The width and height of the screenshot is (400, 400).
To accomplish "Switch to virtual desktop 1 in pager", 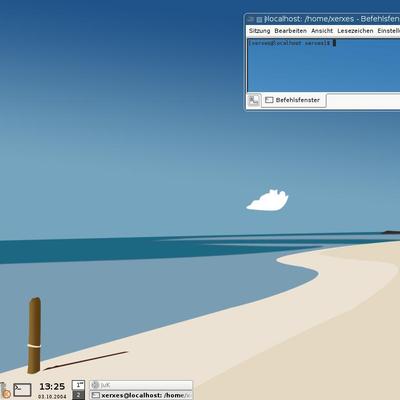I will pyautogui.click(x=78, y=385).
